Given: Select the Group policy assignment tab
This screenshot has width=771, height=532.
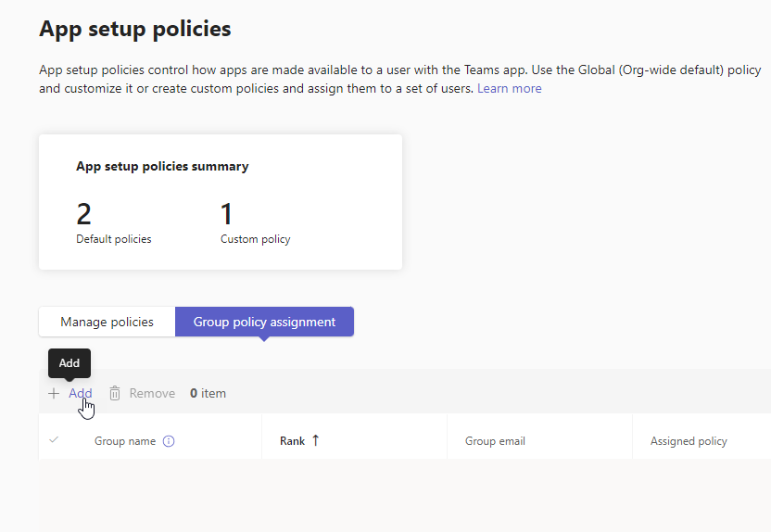Looking at the screenshot, I should 264,322.
